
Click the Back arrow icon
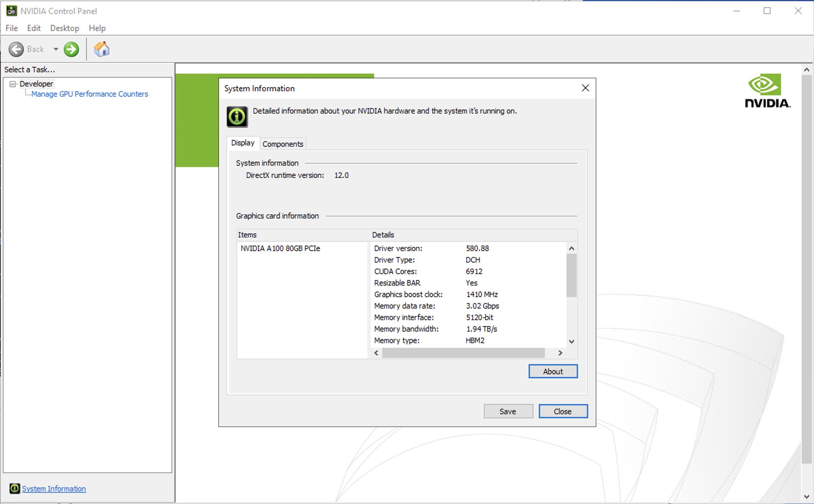point(16,49)
